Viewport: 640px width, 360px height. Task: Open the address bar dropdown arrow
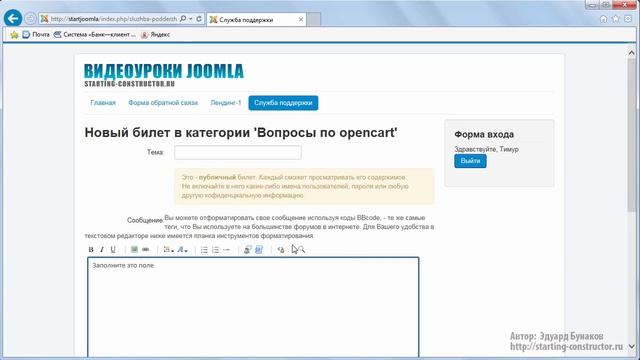point(191,19)
